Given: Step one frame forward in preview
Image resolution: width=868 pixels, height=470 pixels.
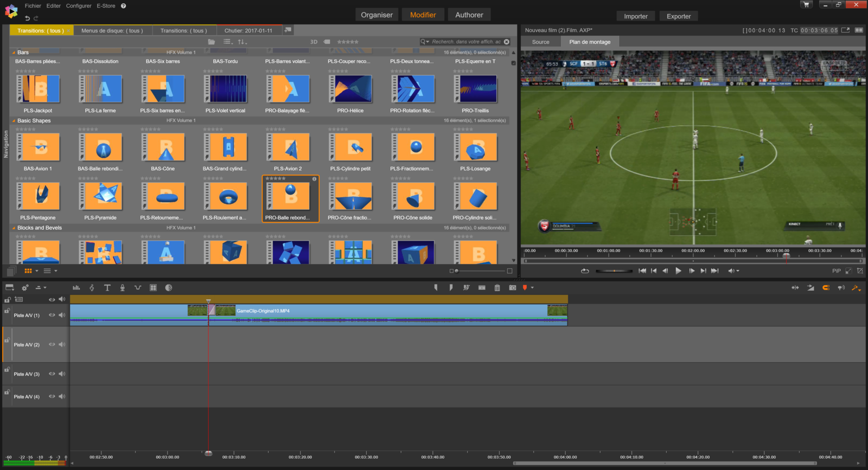Looking at the screenshot, I should point(692,271).
